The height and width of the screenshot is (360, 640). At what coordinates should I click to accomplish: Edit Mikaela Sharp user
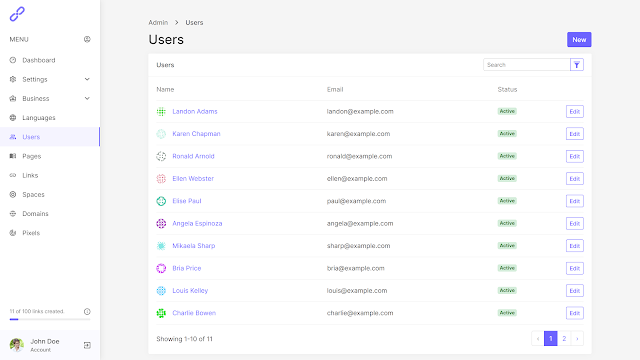pyautogui.click(x=575, y=246)
